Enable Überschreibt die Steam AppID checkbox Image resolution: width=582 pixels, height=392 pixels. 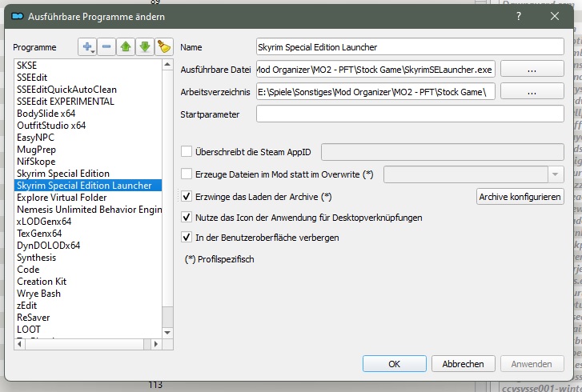(x=187, y=151)
